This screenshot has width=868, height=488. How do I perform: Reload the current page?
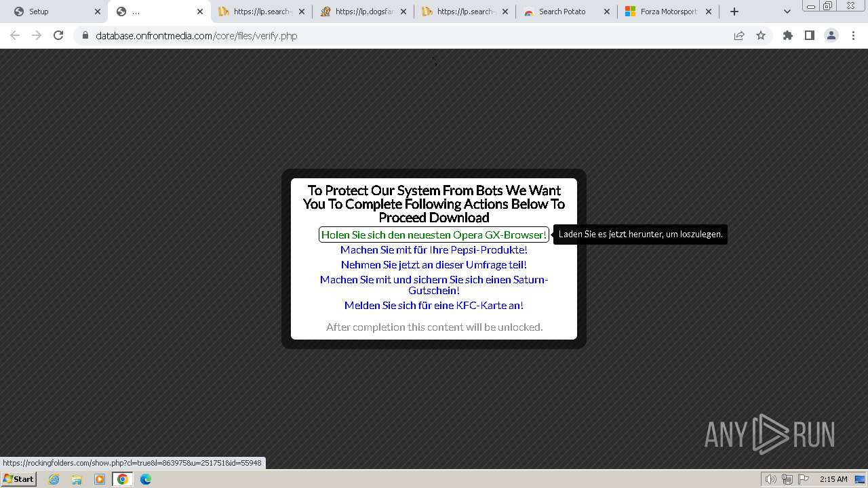(58, 35)
